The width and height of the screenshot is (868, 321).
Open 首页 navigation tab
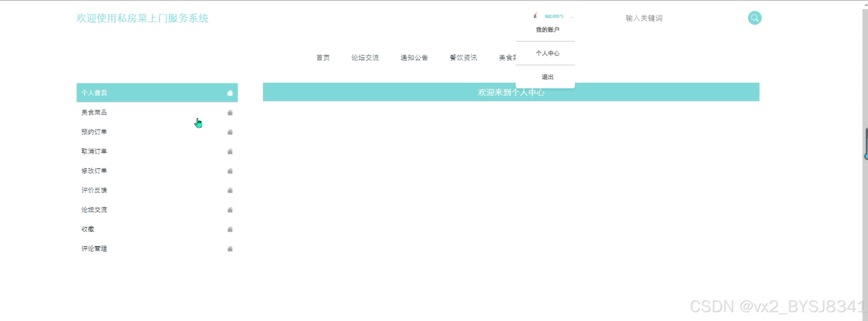click(x=323, y=58)
